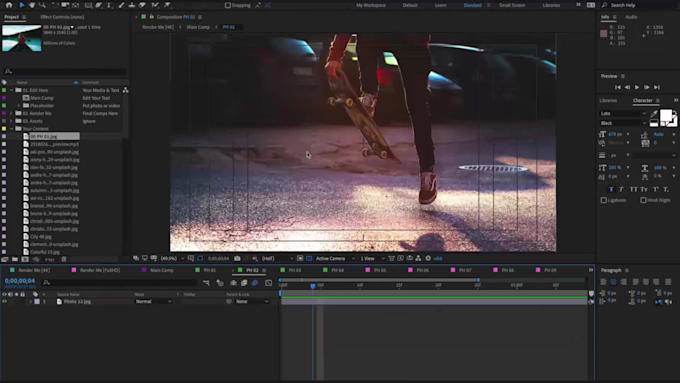Toggle the Ligatures checkbox
Screen dimensions: 680x383
(x=604, y=200)
